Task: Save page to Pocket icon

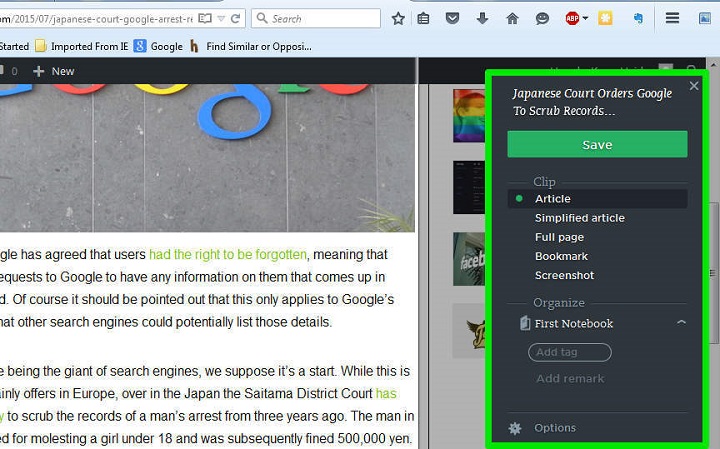Action: (452, 19)
